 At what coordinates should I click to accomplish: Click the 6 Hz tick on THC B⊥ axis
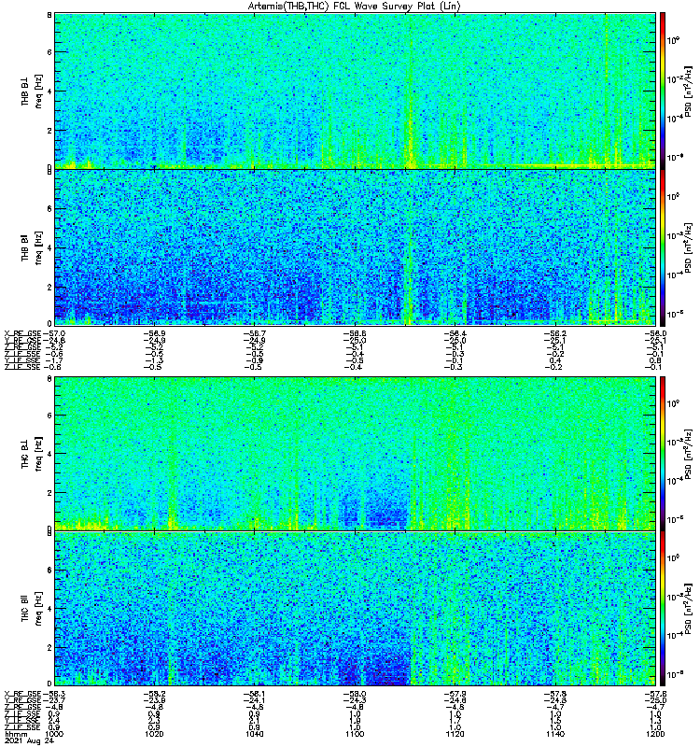(49, 416)
